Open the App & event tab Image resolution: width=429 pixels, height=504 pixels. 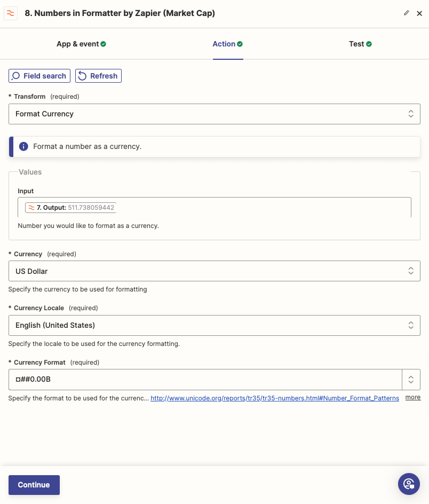point(81,44)
